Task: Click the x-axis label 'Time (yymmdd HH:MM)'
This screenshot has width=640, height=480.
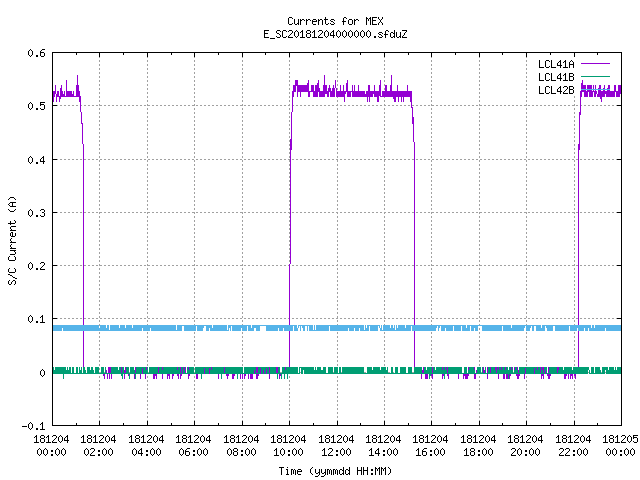Action: (x=335, y=471)
